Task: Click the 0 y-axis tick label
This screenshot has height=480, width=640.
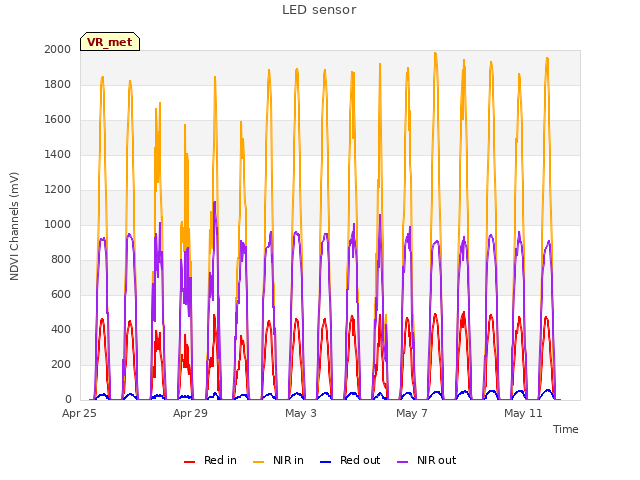Action: (68, 400)
